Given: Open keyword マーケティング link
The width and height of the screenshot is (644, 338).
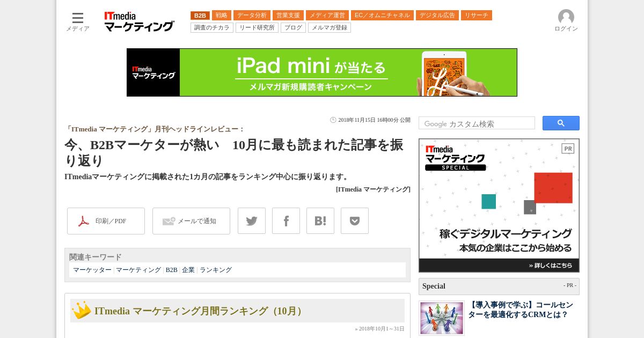Looking at the screenshot, I should point(138,270).
